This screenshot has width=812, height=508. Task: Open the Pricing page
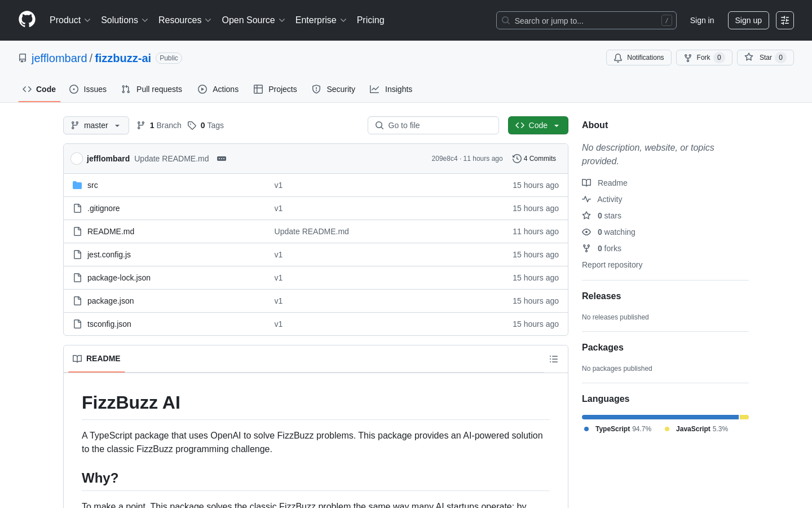coord(370,20)
